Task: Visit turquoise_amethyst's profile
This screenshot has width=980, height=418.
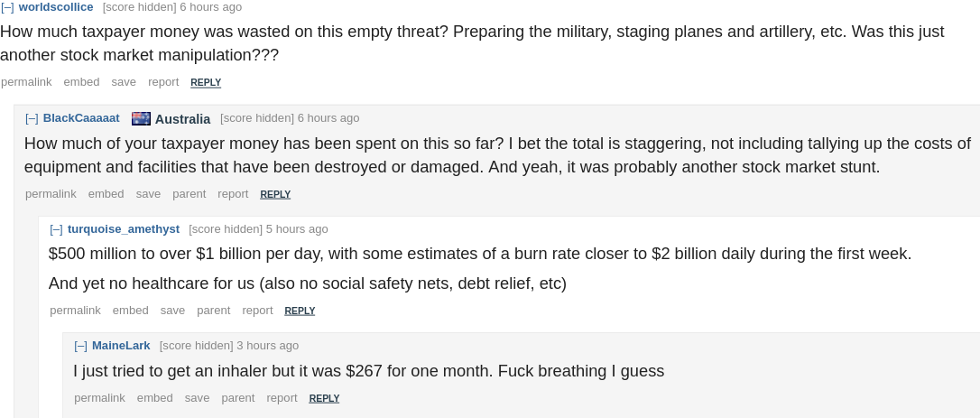Action: (x=124, y=229)
